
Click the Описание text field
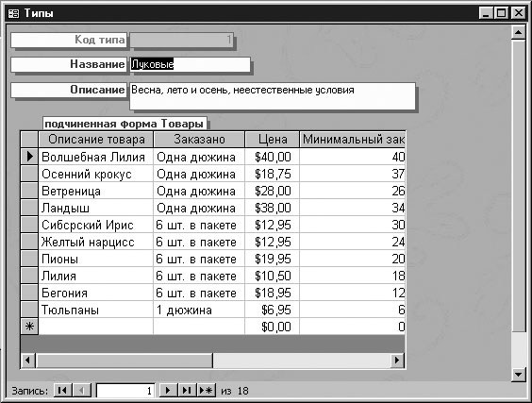point(273,96)
